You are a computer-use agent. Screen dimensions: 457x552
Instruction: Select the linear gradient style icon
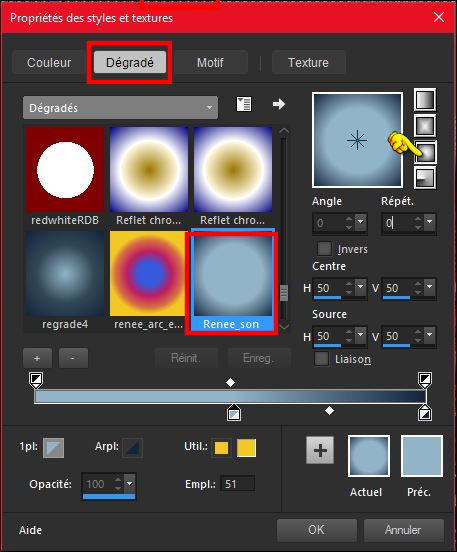click(x=425, y=100)
